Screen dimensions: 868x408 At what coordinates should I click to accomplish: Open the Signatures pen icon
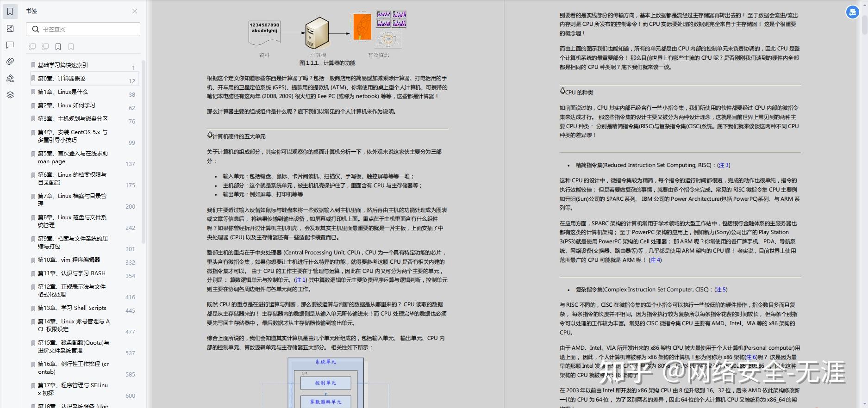(x=10, y=78)
